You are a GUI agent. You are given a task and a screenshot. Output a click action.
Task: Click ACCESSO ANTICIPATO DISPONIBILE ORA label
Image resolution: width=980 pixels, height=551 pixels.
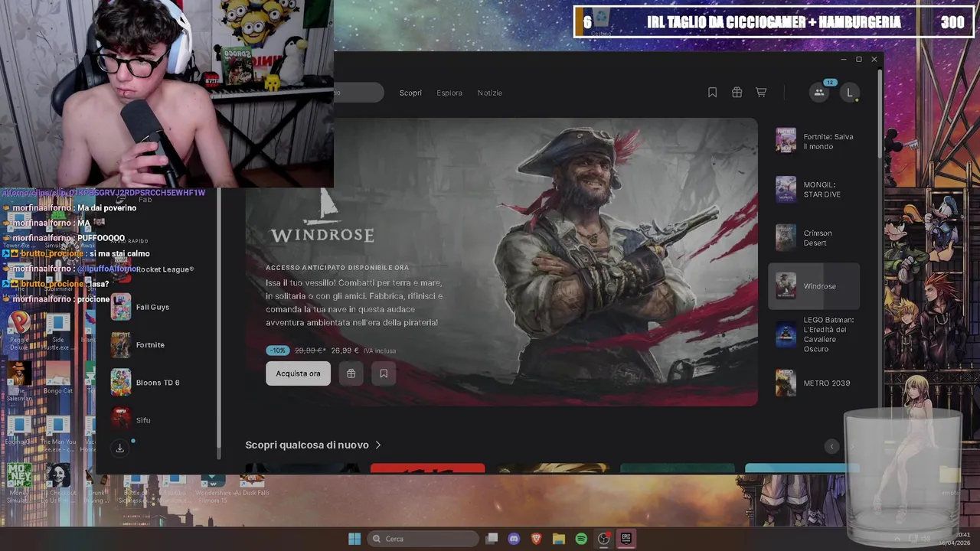pyautogui.click(x=337, y=268)
